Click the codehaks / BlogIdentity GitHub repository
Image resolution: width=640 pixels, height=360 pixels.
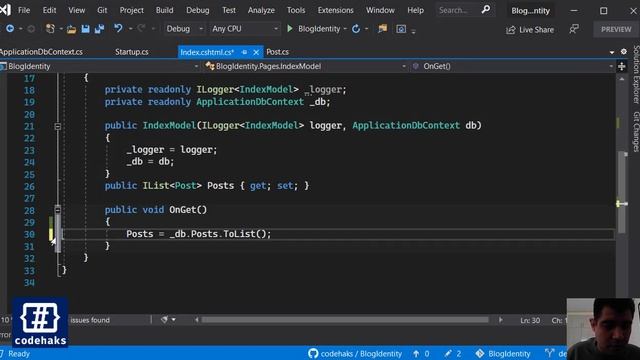tap(355, 353)
